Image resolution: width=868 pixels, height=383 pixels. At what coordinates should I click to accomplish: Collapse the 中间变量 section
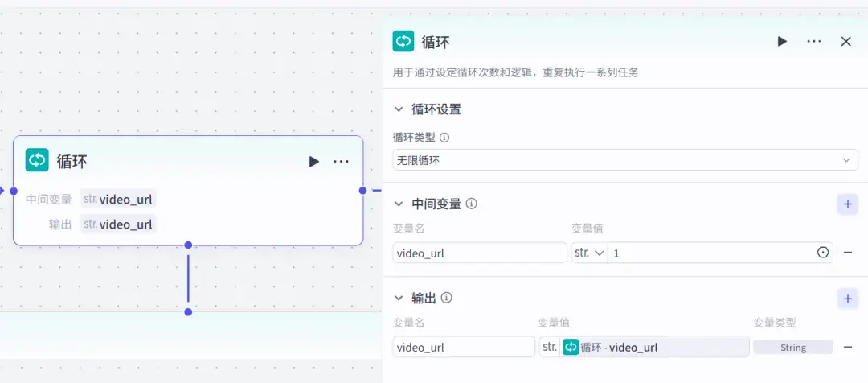pos(399,204)
